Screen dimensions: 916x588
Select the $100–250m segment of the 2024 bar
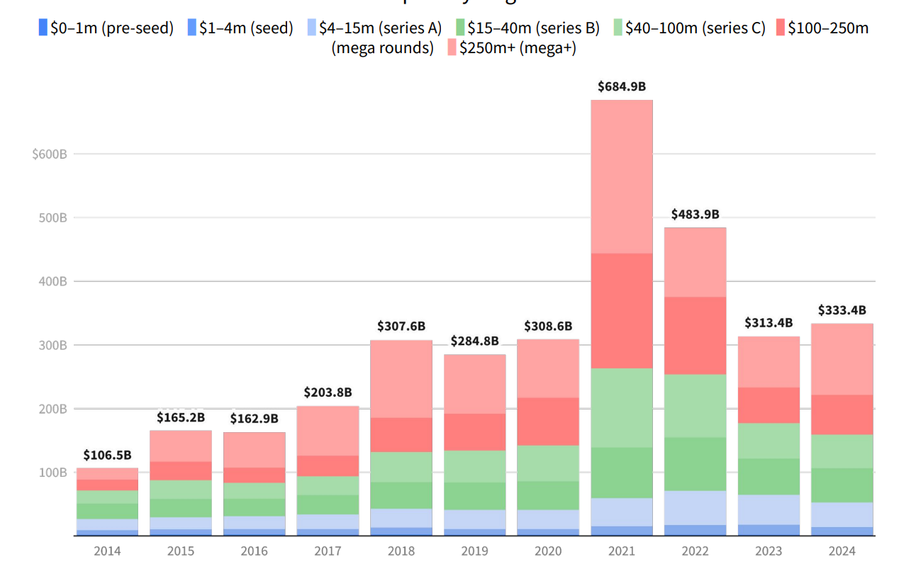pos(842,414)
